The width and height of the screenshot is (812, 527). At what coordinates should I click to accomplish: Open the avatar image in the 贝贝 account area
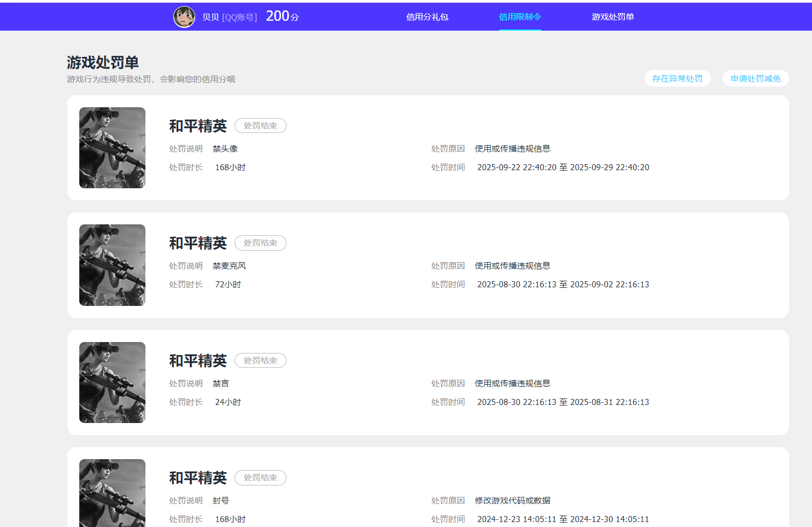click(x=184, y=16)
